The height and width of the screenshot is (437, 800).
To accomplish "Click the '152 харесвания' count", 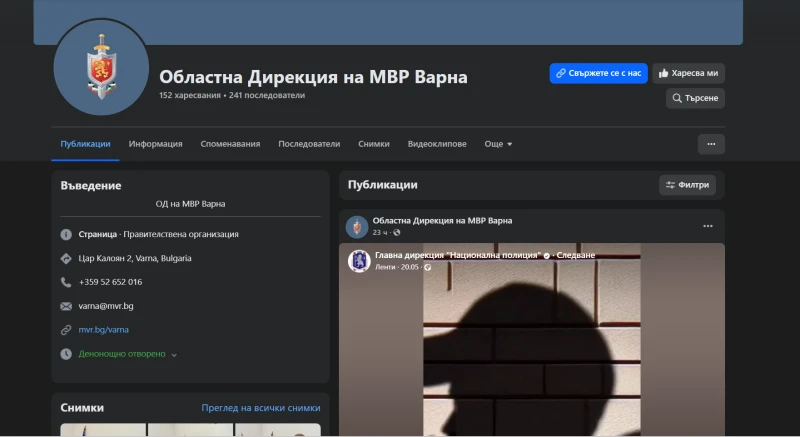I will [x=190, y=95].
